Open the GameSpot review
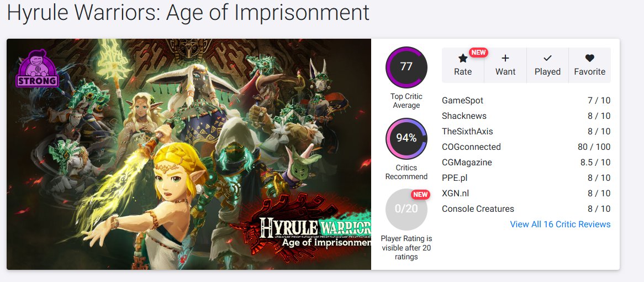 point(462,101)
